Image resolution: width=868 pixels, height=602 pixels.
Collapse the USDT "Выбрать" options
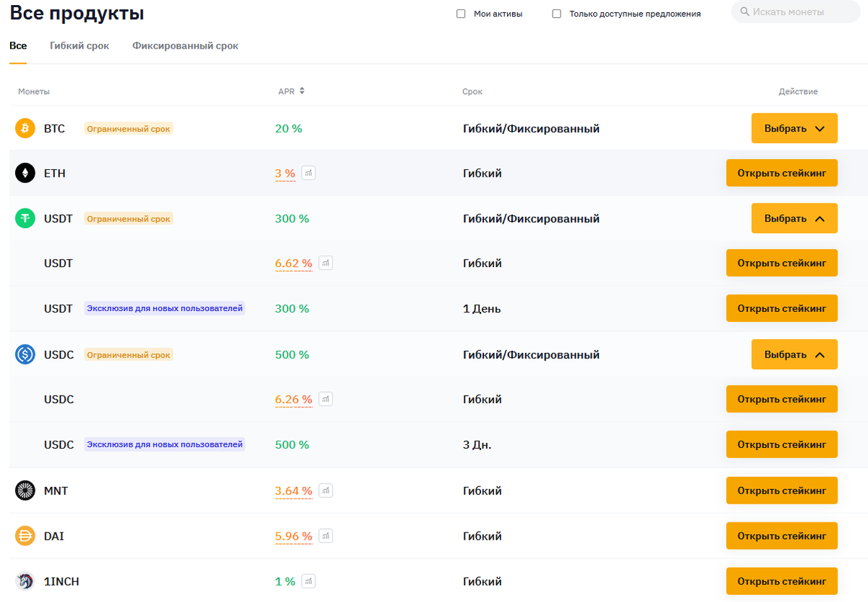794,219
